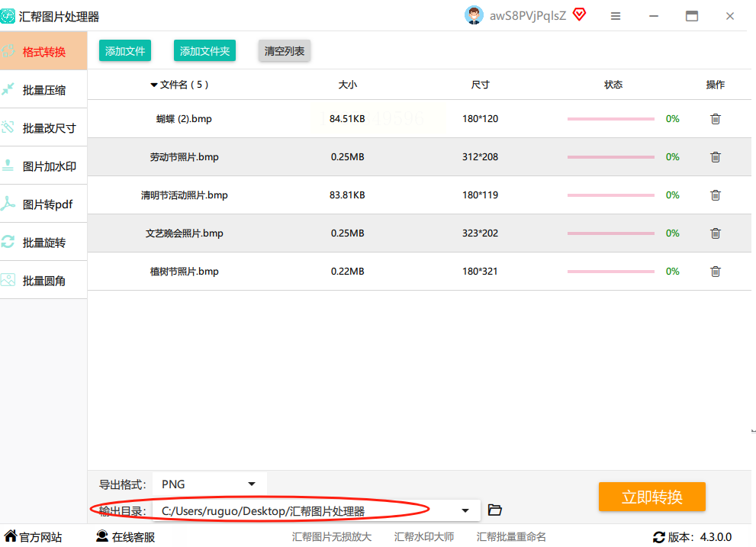Remove 植树节照片.bmp with trash icon
The image size is (756, 547).
[x=716, y=271]
